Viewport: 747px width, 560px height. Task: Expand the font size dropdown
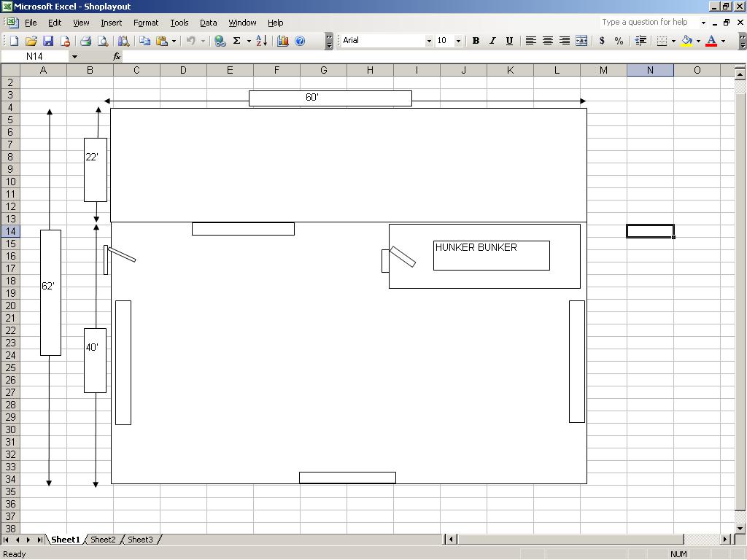tap(458, 41)
